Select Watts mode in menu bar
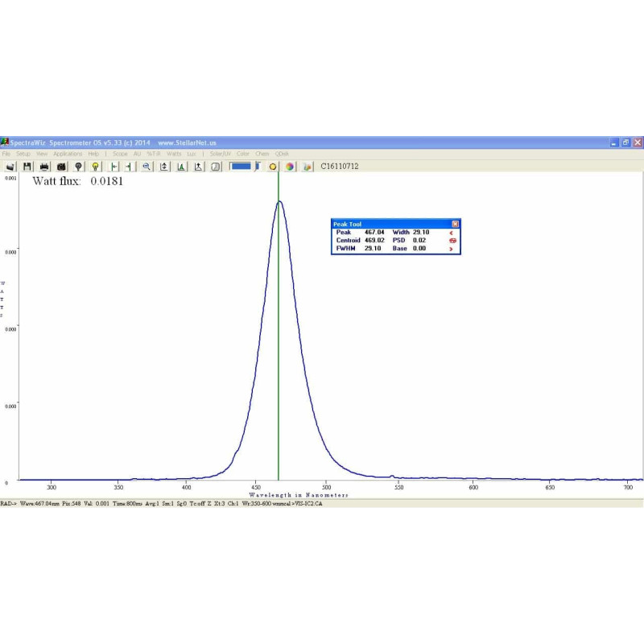Image resolution: width=644 pixels, height=644 pixels. [x=174, y=153]
